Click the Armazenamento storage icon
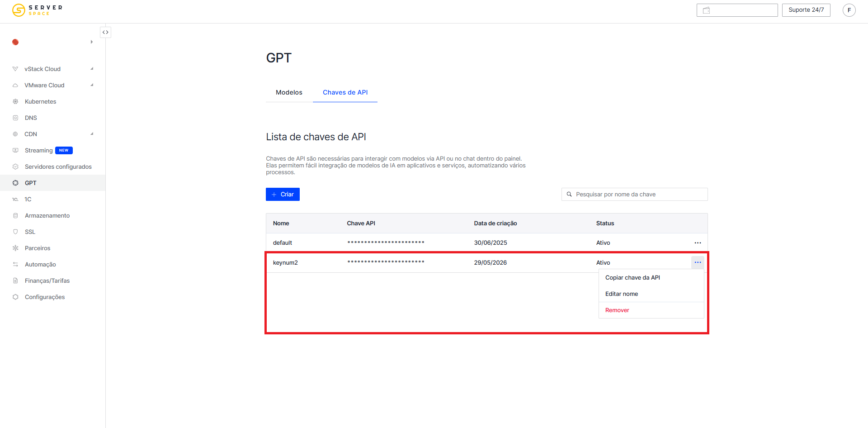This screenshot has height=428, width=868. click(15, 215)
